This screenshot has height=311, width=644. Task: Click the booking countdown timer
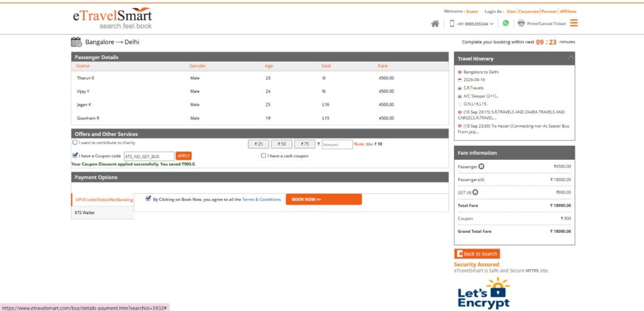tap(547, 42)
